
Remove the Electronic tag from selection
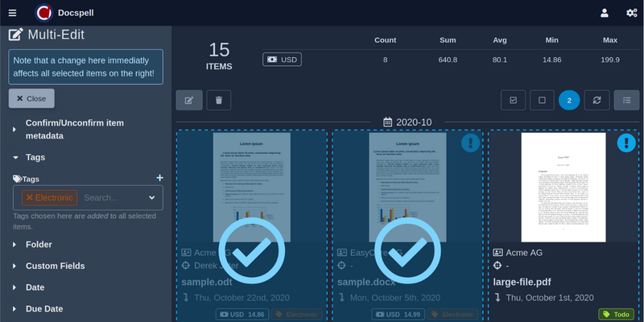pos(30,197)
